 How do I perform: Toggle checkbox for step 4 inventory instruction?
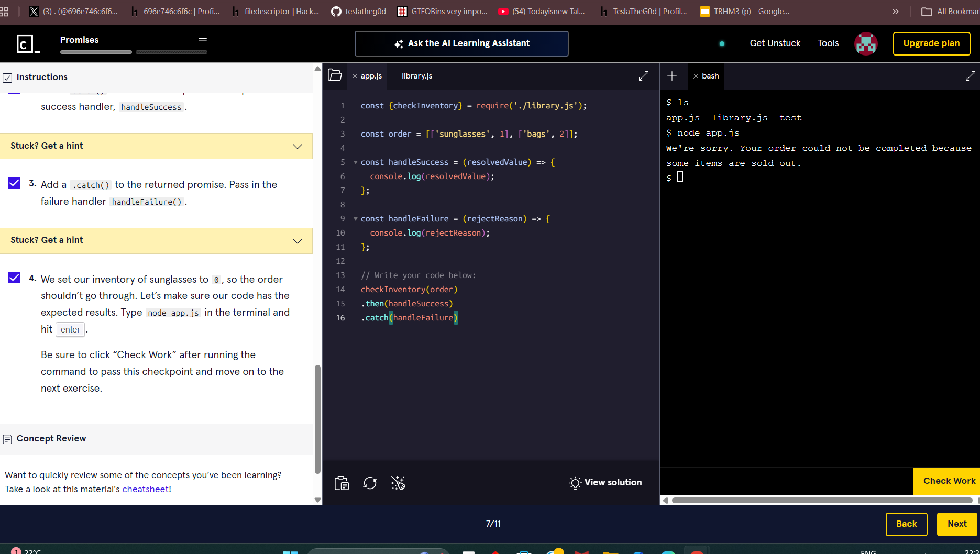(14, 278)
